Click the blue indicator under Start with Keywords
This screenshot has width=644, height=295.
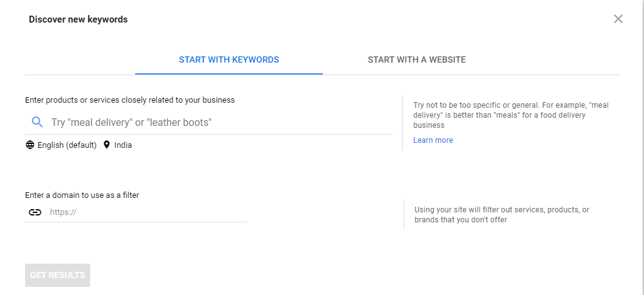(x=228, y=74)
